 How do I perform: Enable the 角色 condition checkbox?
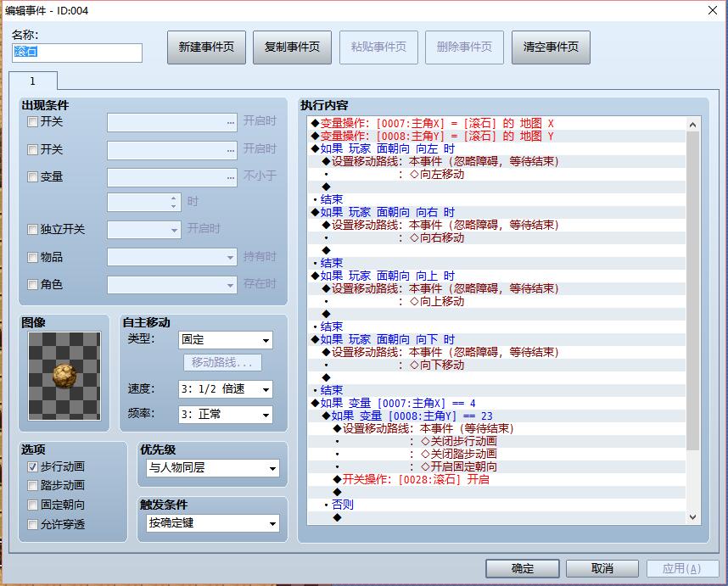[x=32, y=284]
